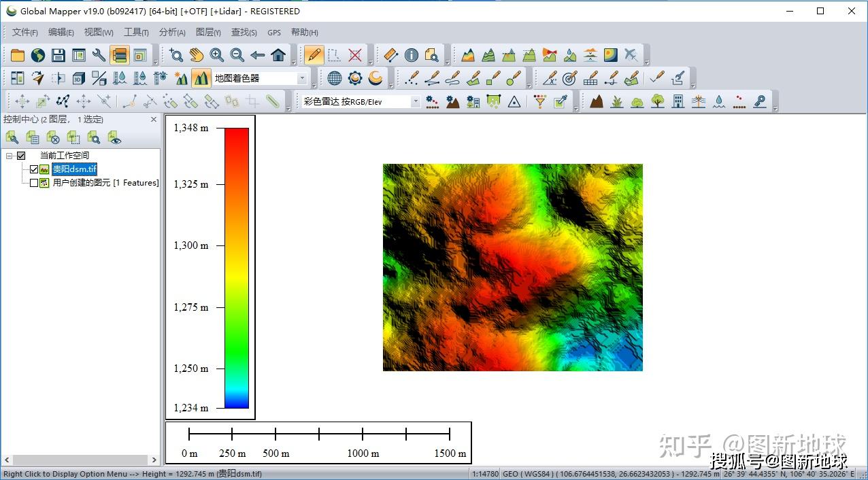
Task: Click the control center horizontal scrollbar
Action: coord(80,460)
